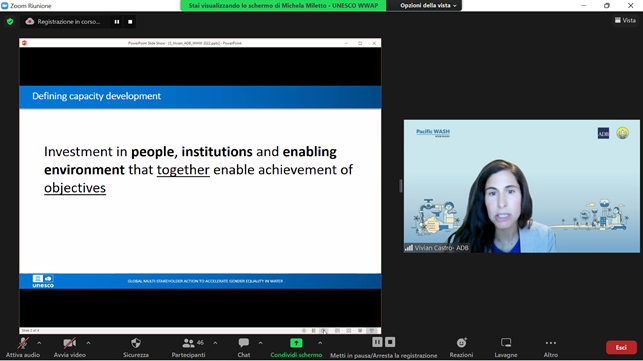Click the Zoom Riunione app icon in title bar
The width and height of the screenshot is (643, 361).
pyautogui.click(x=5, y=5)
